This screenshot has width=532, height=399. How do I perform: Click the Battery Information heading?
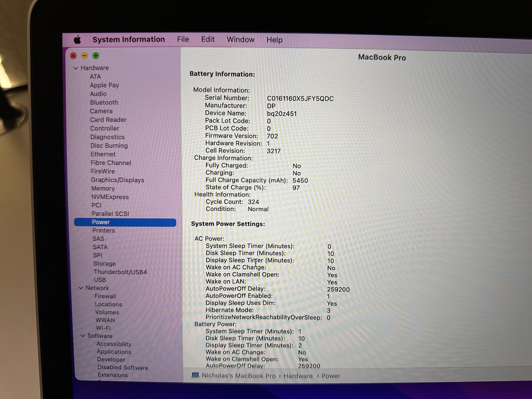[222, 74]
